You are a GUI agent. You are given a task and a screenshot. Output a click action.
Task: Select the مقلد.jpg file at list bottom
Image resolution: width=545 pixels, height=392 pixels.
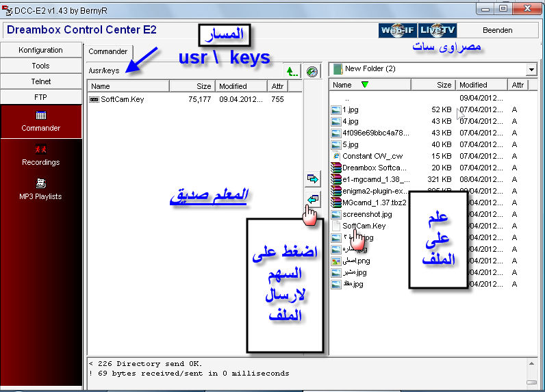tap(353, 284)
